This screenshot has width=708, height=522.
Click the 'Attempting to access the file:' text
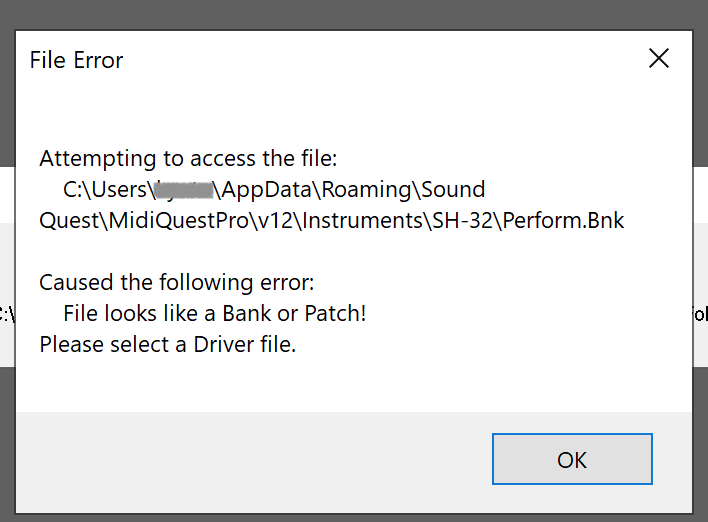point(189,158)
